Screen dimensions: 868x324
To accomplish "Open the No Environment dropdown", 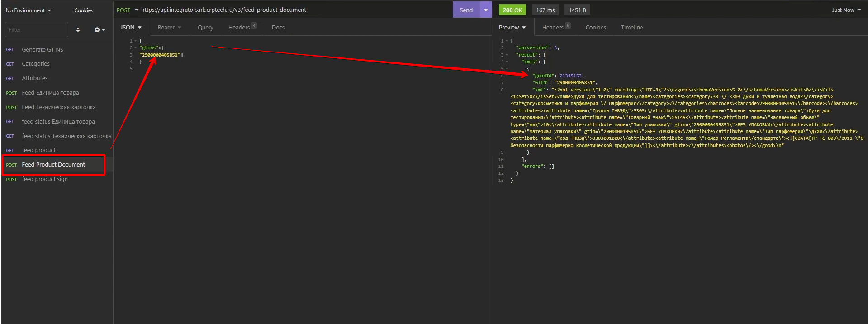I will (28, 10).
